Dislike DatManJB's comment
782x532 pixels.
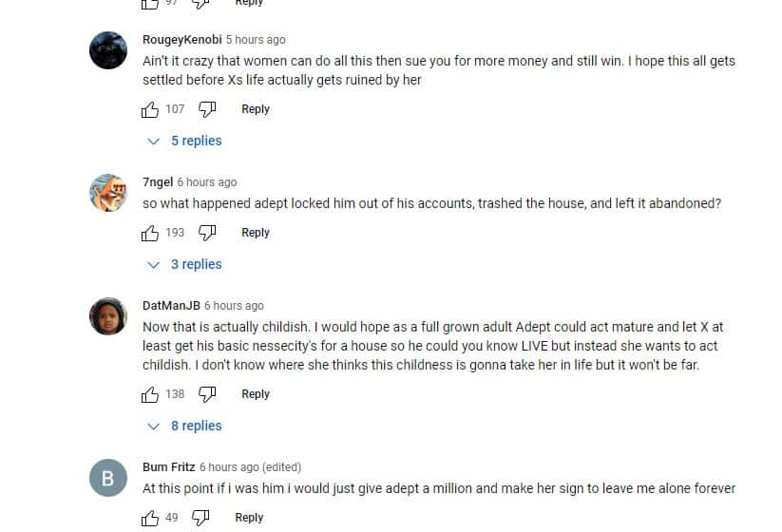click(x=207, y=394)
